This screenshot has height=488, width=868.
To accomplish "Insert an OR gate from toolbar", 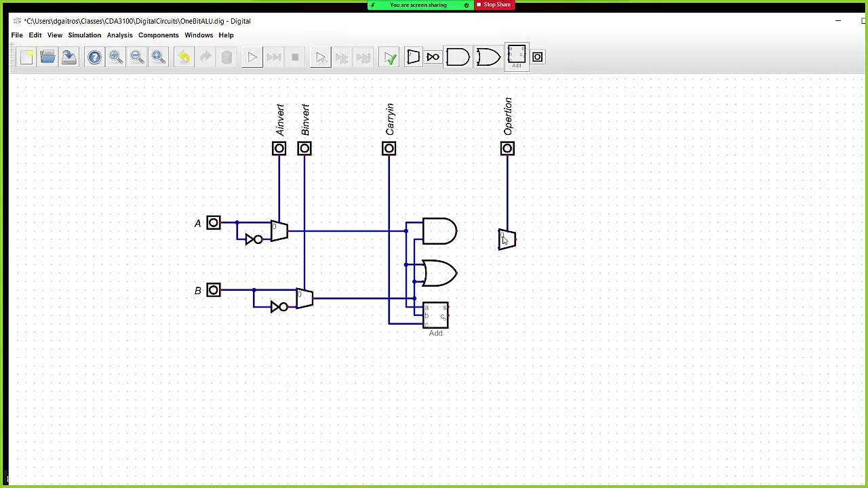I will (x=488, y=58).
